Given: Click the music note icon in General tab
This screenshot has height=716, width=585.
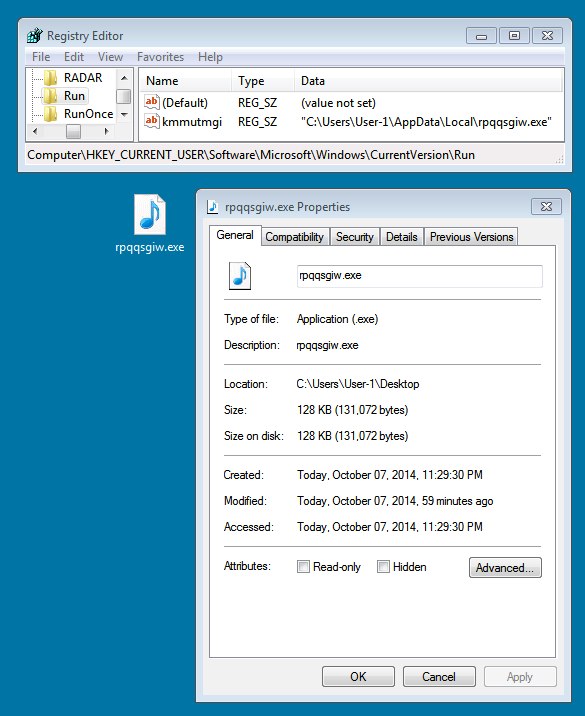Looking at the screenshot, I should tap(240, 276).
